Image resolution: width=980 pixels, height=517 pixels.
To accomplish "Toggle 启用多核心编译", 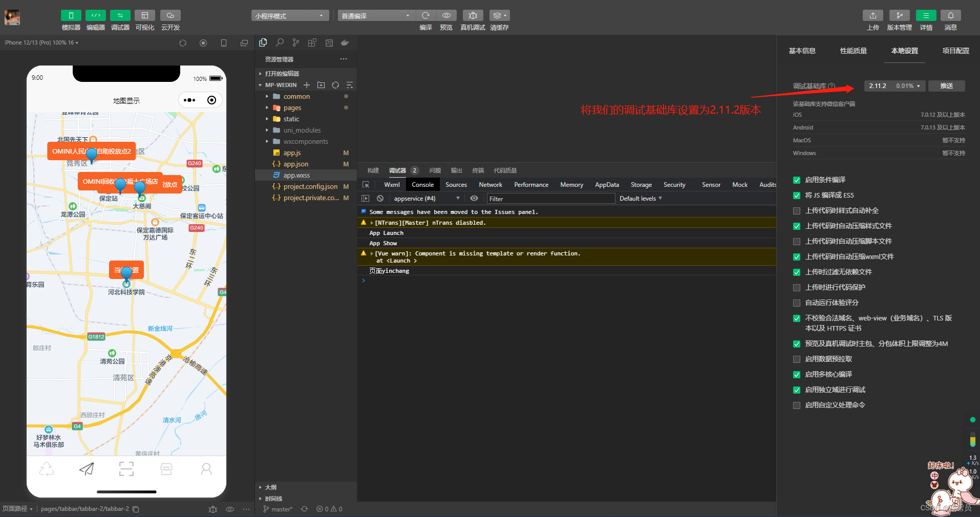I will (797, 375).
